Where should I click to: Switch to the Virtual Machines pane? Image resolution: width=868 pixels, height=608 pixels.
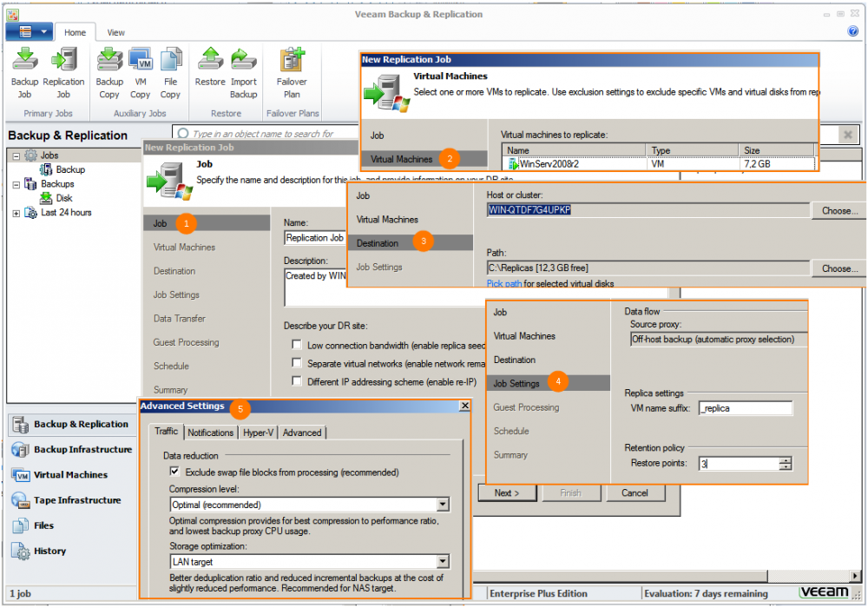(x=60, y=475)
